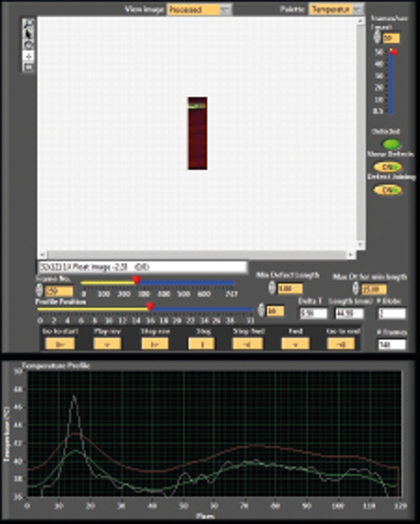420x524 pixels.
Task: Click the Min Defect Length field
Action: pos(290,288)
